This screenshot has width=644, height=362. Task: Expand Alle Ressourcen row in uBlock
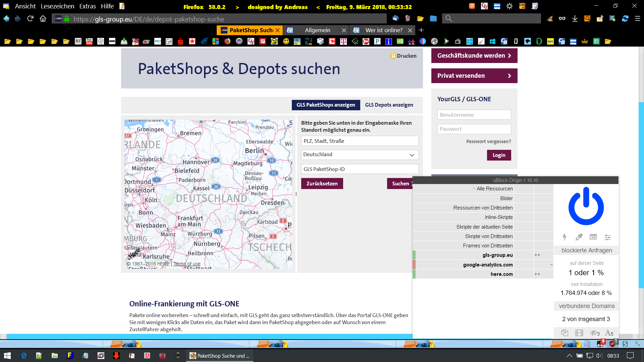click(474, 189)
